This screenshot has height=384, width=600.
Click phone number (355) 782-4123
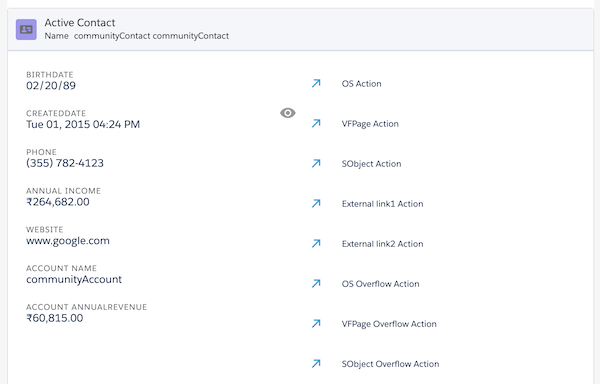point(65,163)
